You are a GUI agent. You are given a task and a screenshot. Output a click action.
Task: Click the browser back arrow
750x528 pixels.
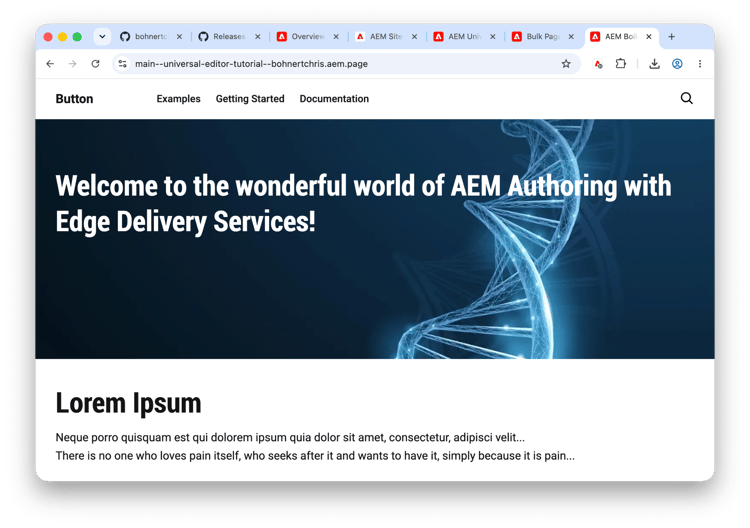tap(50, 64)
